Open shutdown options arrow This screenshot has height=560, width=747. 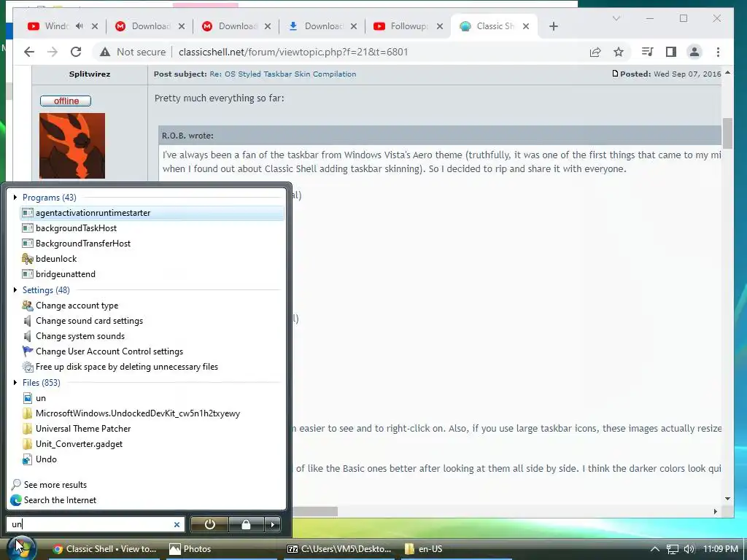coord(273,524)
